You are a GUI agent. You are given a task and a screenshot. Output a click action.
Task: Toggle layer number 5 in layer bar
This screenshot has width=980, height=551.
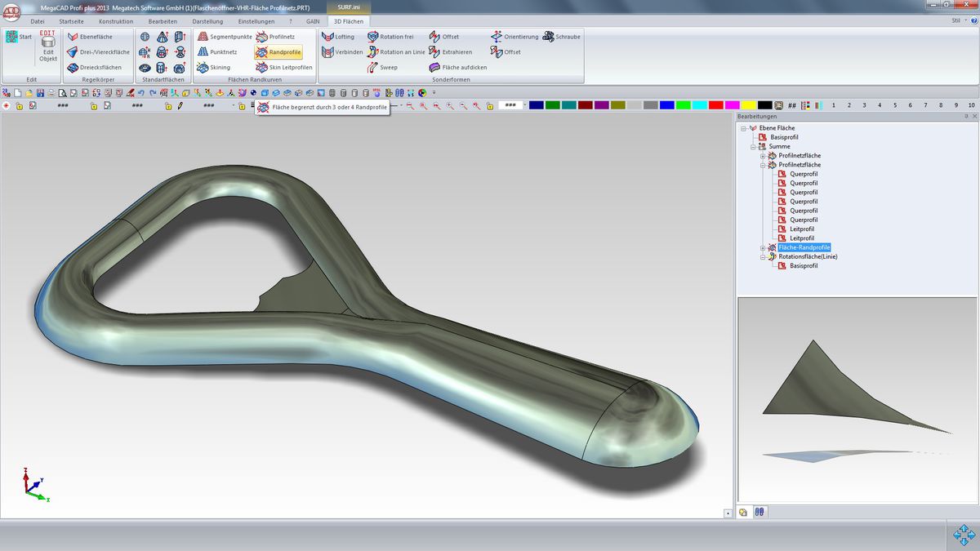point(895,105)
